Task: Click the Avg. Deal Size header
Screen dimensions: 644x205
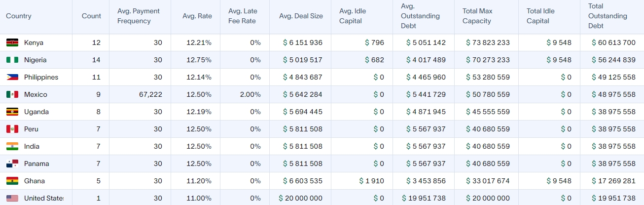Action: pyautogui.click(x=301, y=16)
